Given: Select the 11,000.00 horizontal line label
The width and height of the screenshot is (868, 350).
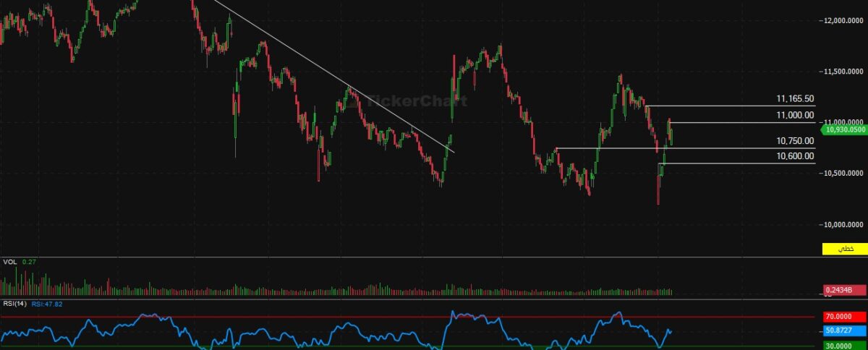Looking at the screenshot, I should pyautogui.click(x=795, y=115).
